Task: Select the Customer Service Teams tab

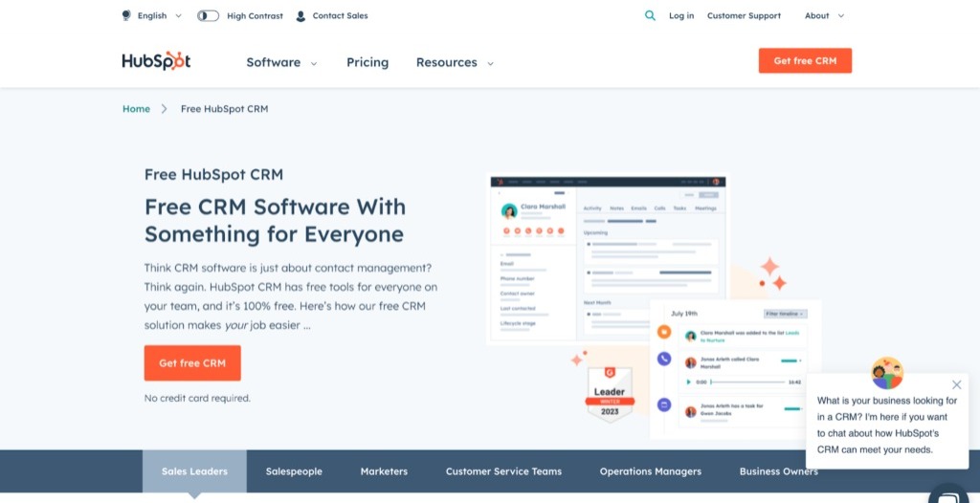Action: click(503, 471)
